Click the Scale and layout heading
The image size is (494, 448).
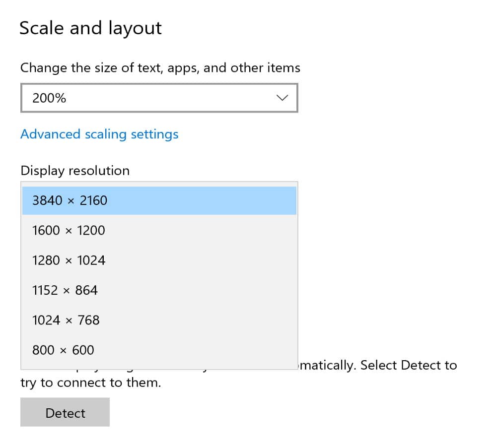click(x=90, y=28)
